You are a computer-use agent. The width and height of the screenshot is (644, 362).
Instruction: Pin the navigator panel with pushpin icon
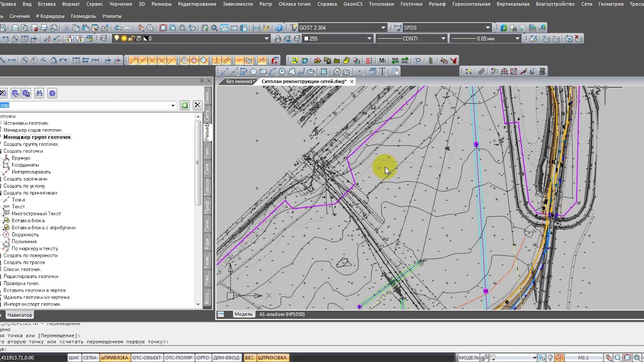(x=202, y=80)
